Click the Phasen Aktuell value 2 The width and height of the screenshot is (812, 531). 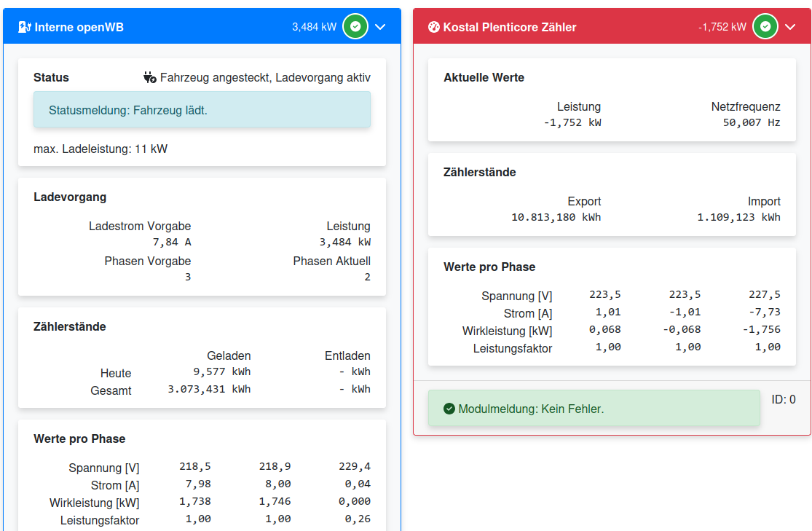click(x=367, y=278)
